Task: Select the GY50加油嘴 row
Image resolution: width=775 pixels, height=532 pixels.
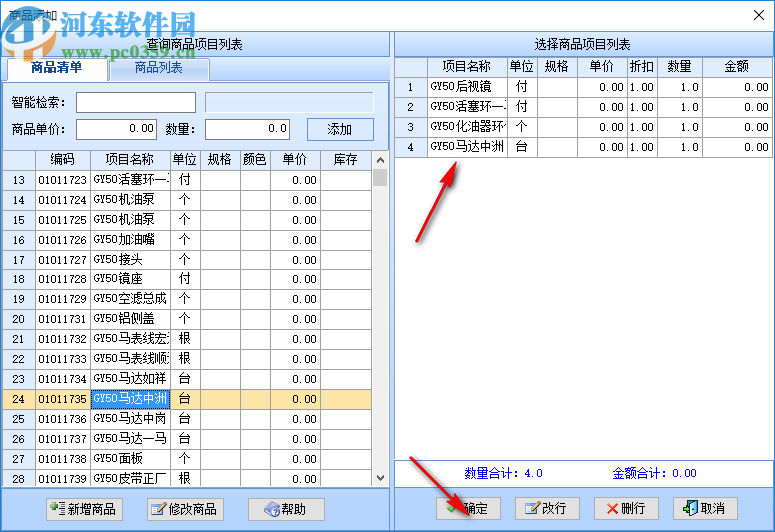Action: click(x=187, y=240)
